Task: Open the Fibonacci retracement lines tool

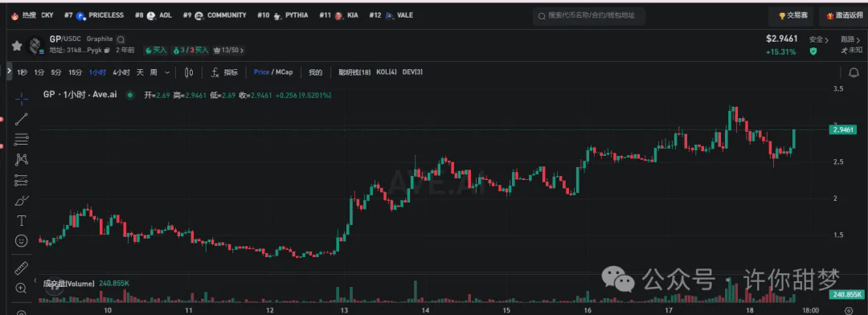Action: click(x=22, y=139)
